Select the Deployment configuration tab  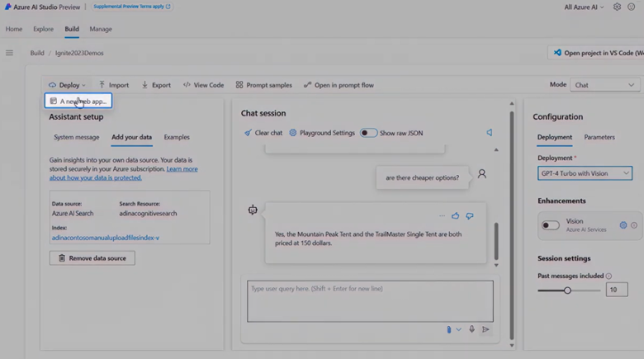[x=555, y=137]
